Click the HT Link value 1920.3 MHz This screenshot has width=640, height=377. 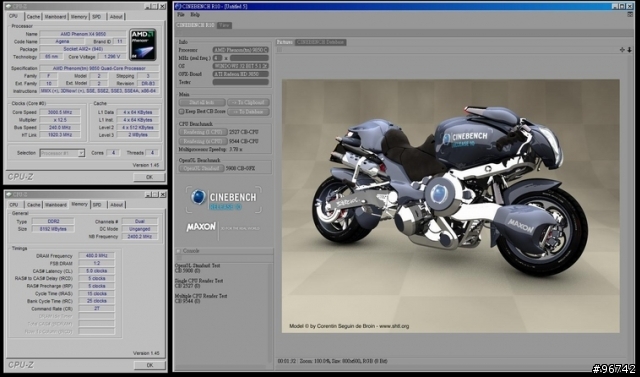(x=60, y=135)
